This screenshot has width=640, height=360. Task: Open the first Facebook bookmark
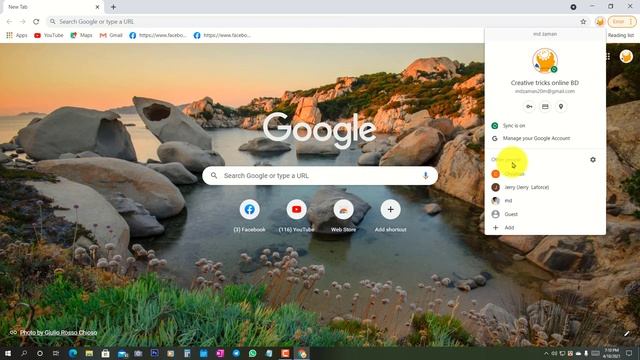(158, 36)
